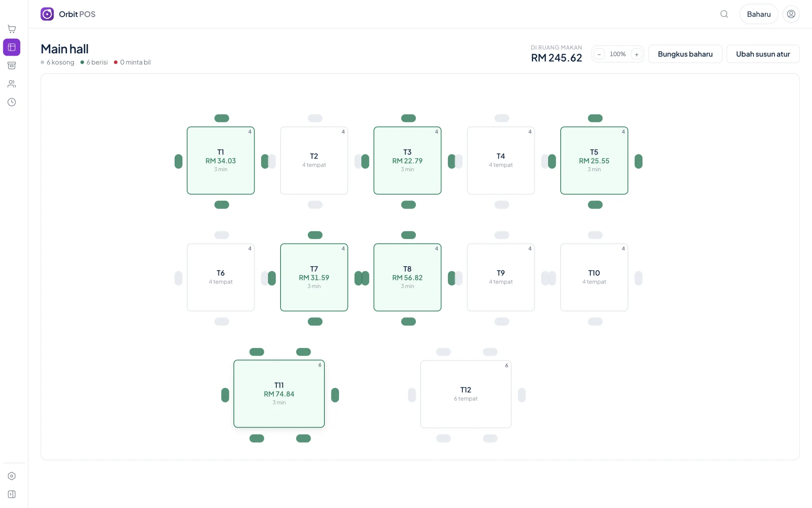Select empty table T4
812x508 pixels.
[x=501, y=161]
